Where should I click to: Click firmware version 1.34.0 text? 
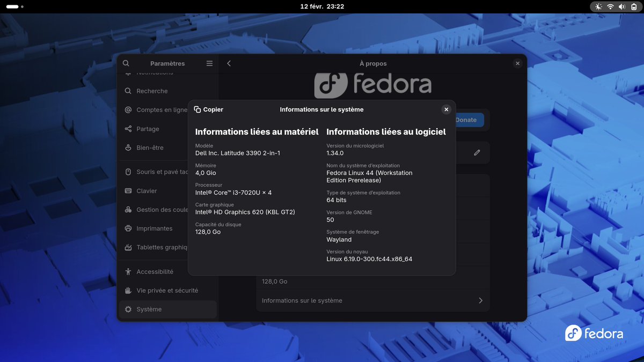[x=335, y=153]
